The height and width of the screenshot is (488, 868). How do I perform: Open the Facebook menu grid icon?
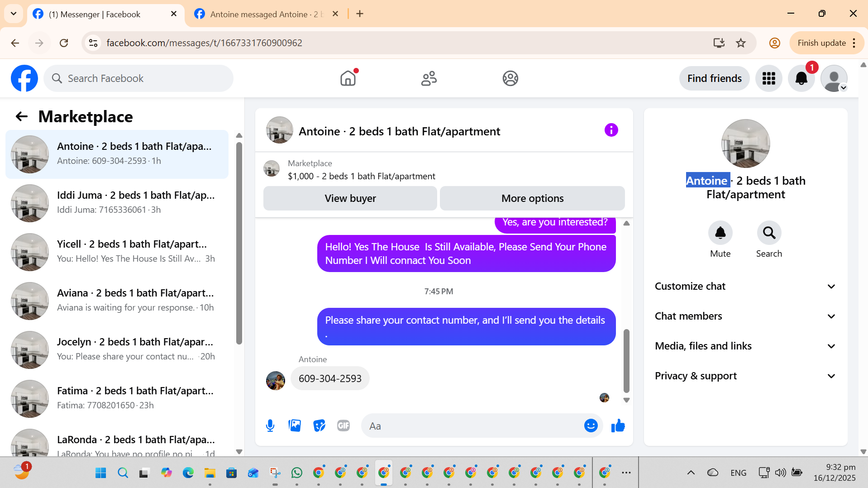pyautogui.click(x=768, y=78)
